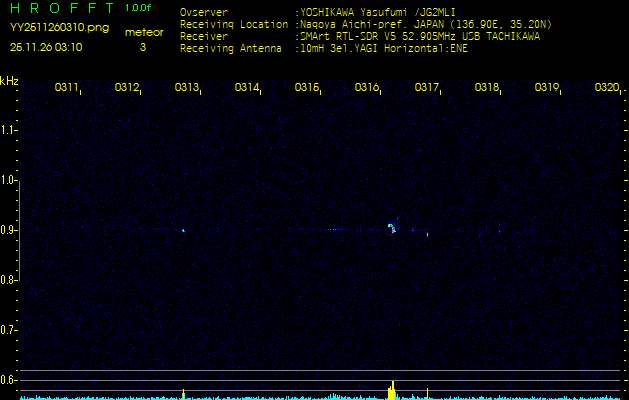
Task: Click the 0313 time marker
Action: coord(186,87)
